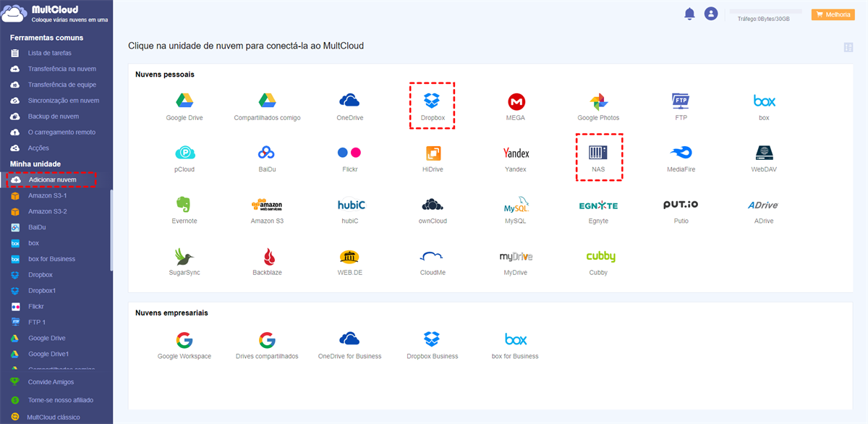Choose the HiDrive cloud
The width and height of the screenshot is (868, 424).
click(x=433, y=153)
